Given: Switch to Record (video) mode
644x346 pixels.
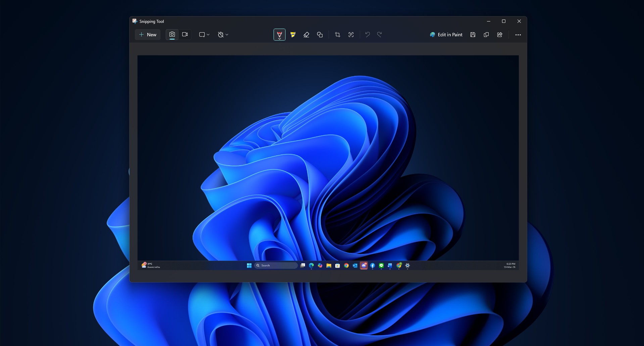Looking at the screenshot, I should [x=185, y=35].
